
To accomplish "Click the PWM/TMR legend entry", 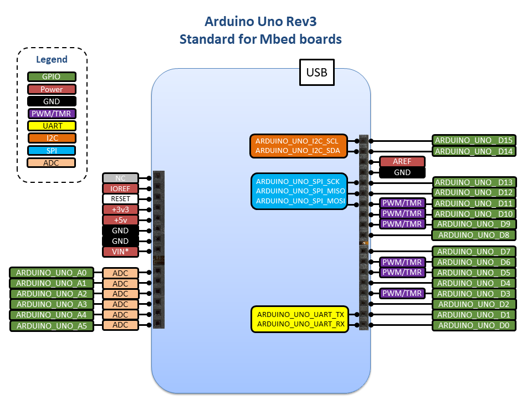I will pos(52,114).
